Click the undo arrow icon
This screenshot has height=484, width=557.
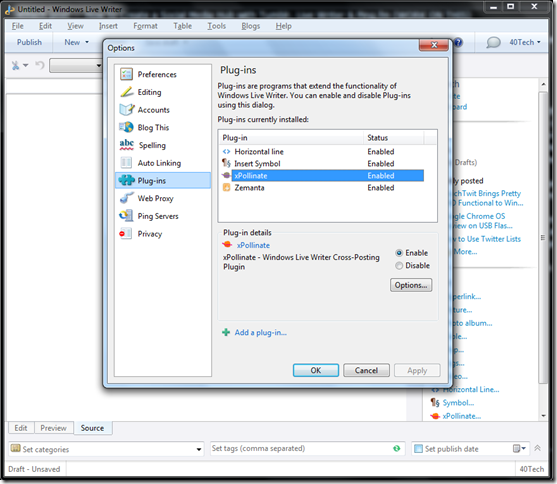coord(39,65)
